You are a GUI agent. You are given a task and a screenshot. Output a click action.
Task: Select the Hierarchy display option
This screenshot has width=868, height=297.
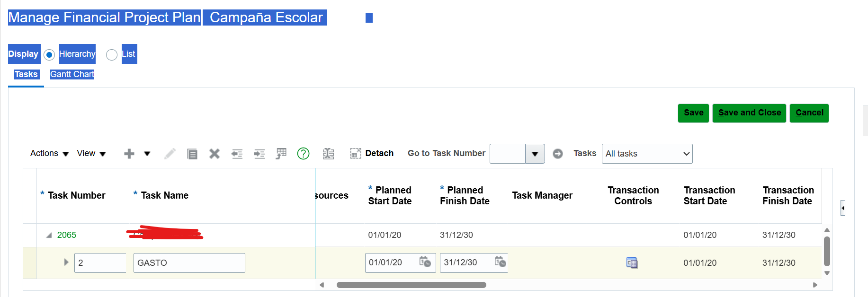(x=49, y=55)
